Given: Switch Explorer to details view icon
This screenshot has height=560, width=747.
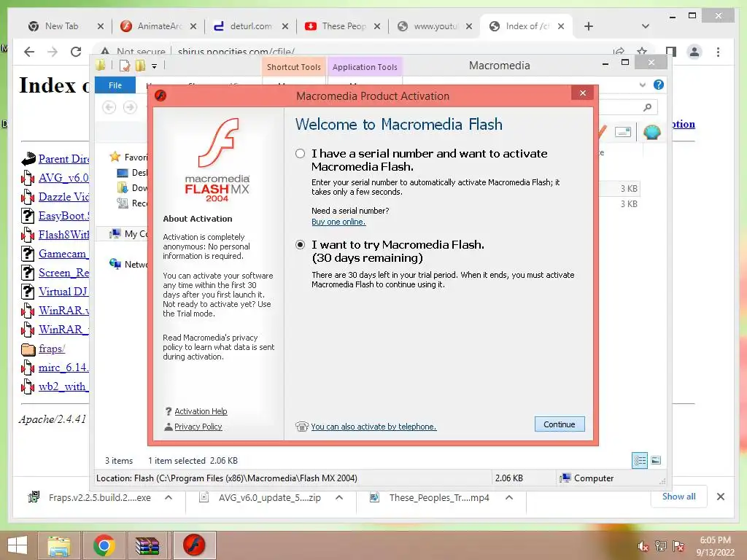Looking at the screenshot, I should pyautogui.click(x=640, y=460).
